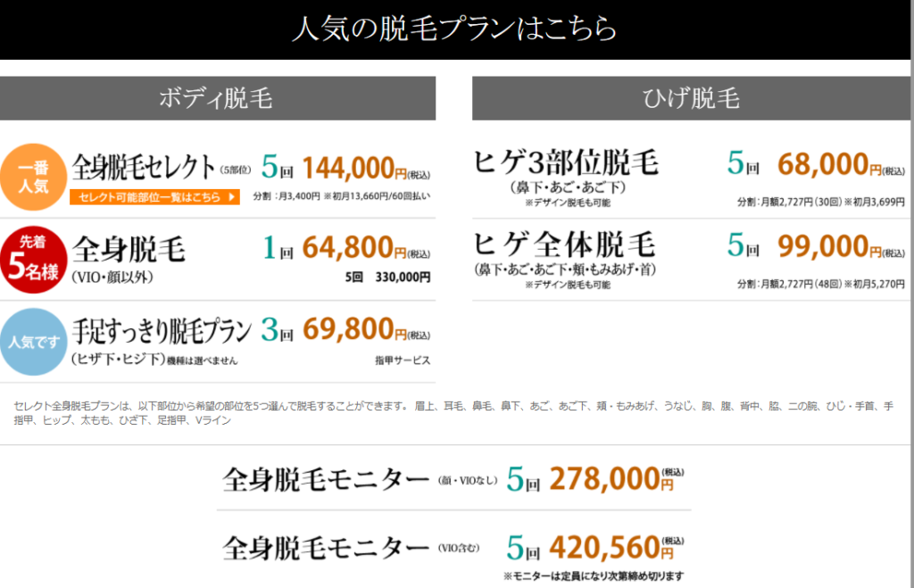914x588 pixels.
Task: Click the 68,000円 price
Action: [x=841, y=164]
